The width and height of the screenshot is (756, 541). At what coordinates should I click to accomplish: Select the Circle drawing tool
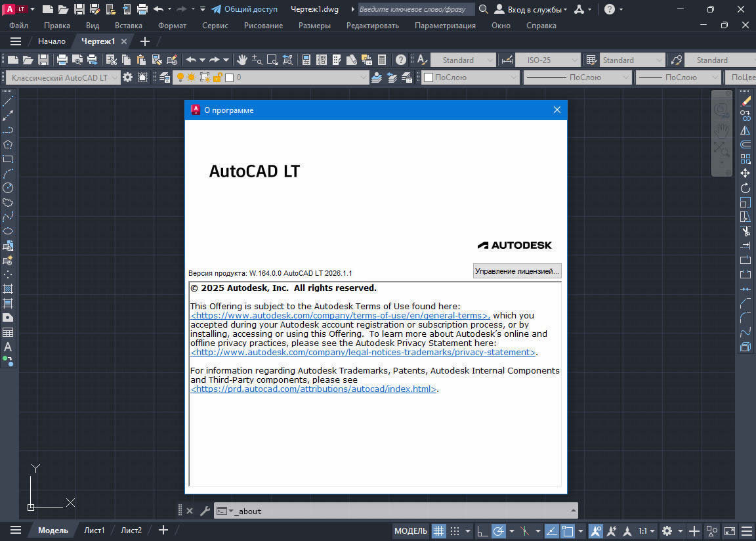(9, 188)
